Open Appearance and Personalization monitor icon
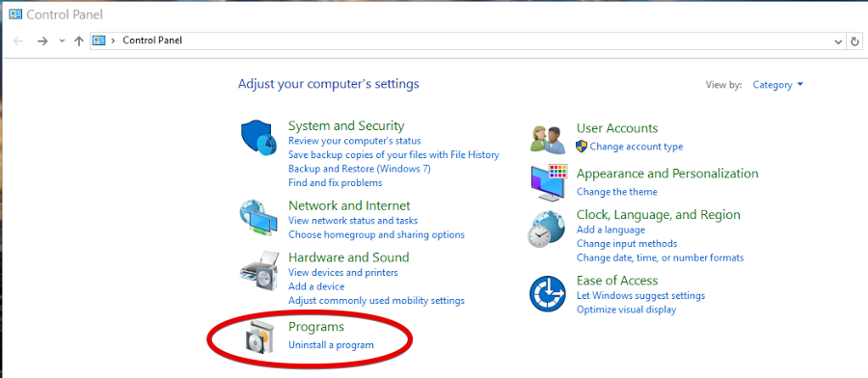Screen dimensions: 868x378 (x=549, y=183)
